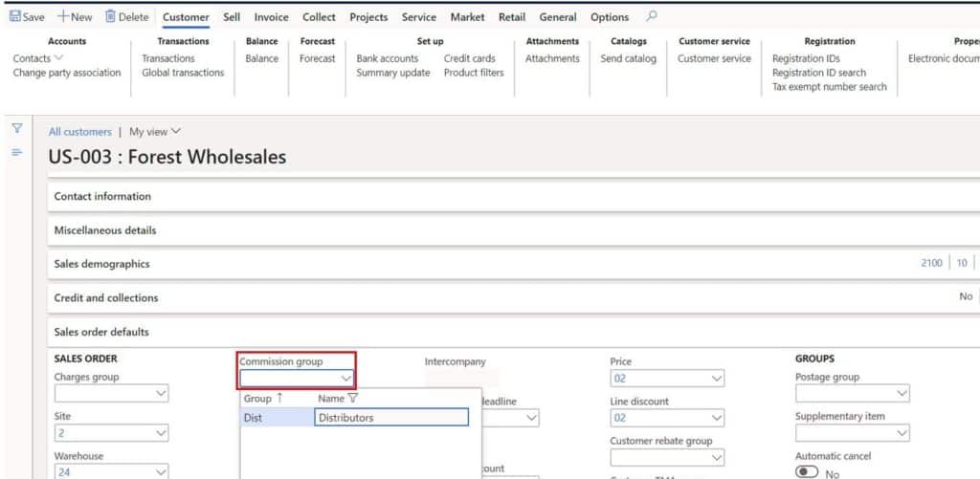This screenshot has width=980, height=479.
Task: Expand the Credit and collections section
Action: 514,298
